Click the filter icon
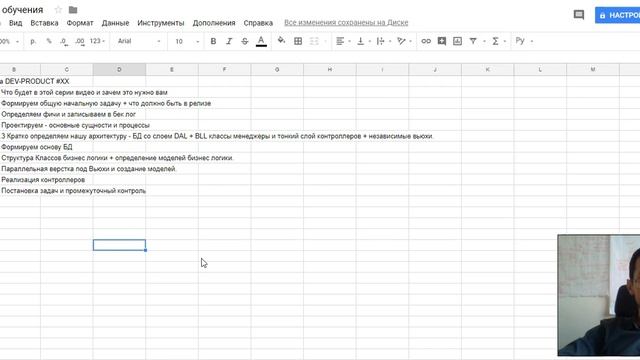The height and width of the screenshot is (360, 640). pos(473,41)
